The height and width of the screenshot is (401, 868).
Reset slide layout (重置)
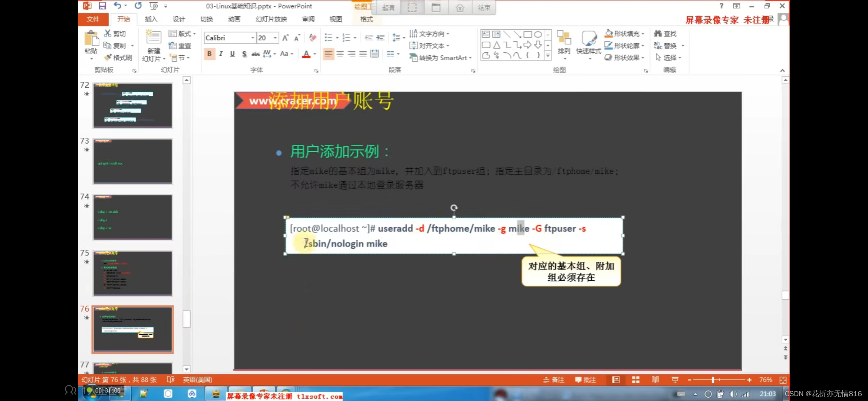[x=180, y=46]
